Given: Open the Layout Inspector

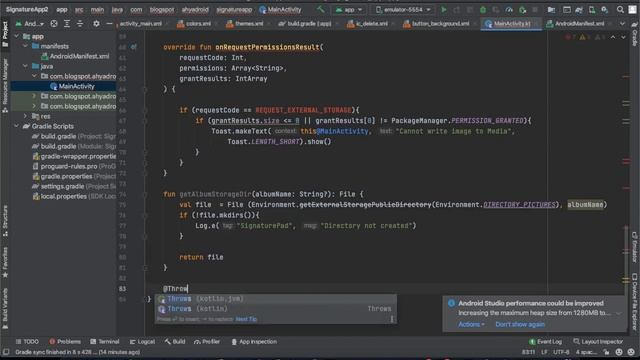Looking at the screenshot, I should 598,342.
